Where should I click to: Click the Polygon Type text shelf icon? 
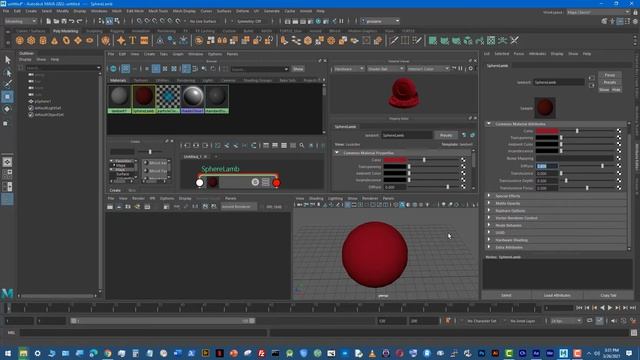(x=133, y=40)
